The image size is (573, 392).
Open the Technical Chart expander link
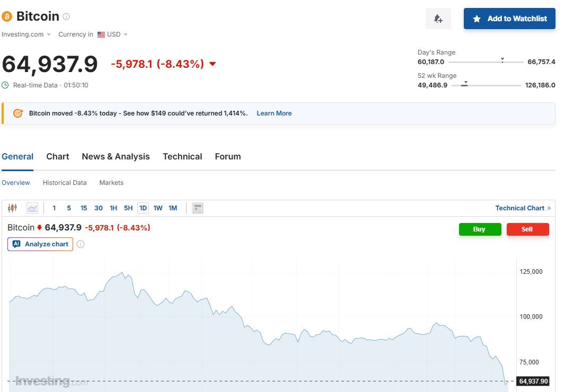click(523, 208)
